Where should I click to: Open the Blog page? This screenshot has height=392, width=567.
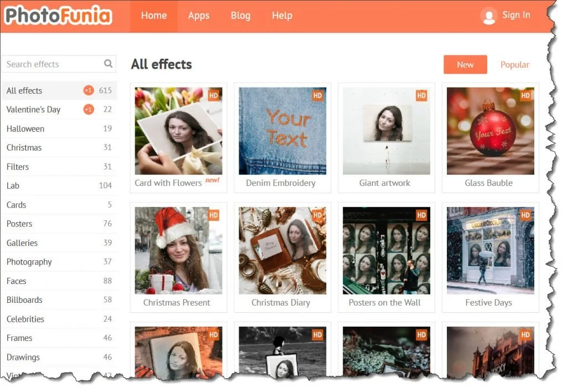point(240,16)
